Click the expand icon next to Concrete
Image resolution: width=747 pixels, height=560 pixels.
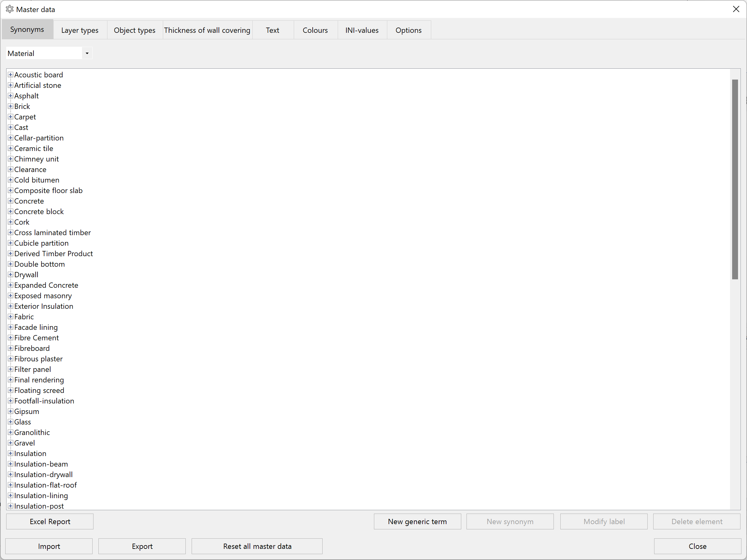[11, 201]
